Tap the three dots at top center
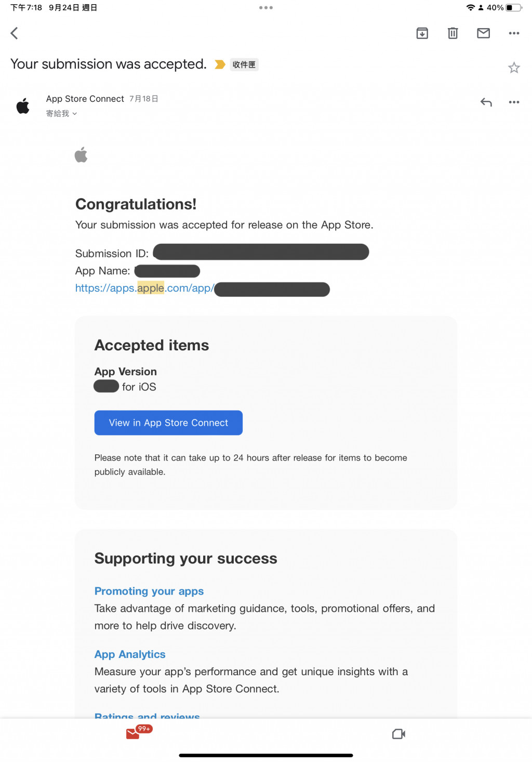This screenshot has height=762, width=532. [x=266, y=8]
